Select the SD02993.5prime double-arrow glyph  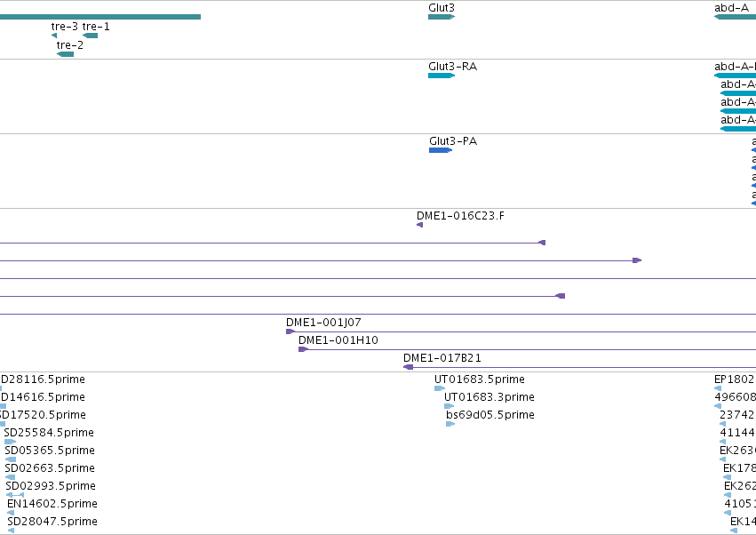pyautogui.click(x=15, y=495)
